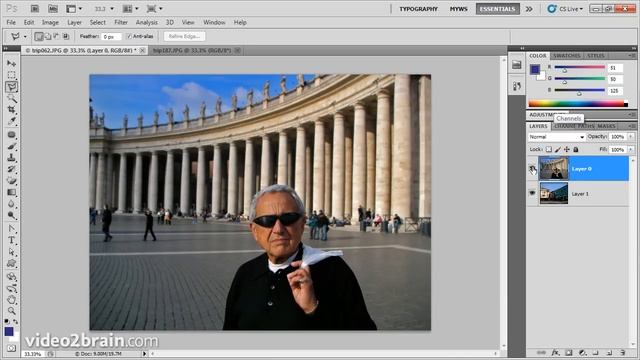Toggle the Anti-alias checkbox
The height and width of the screenshot is (360, 640).
click(x=129, y=36)
